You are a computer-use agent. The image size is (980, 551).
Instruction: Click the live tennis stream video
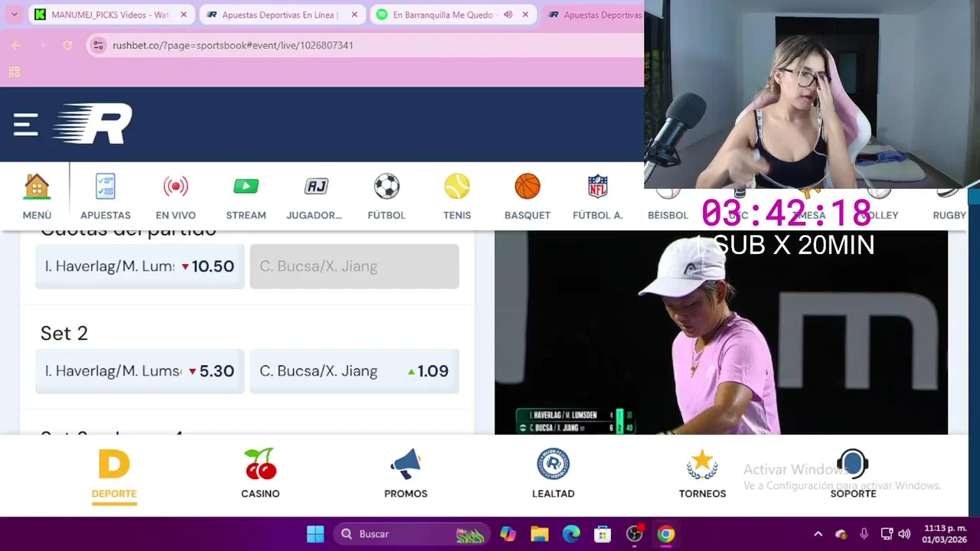click(x=720, y=333)
